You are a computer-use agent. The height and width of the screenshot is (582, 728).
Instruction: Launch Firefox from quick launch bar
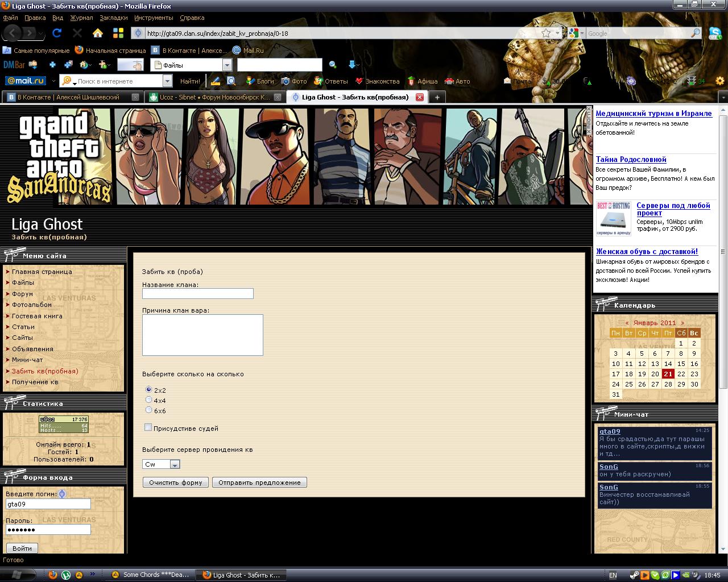(x=53, y=575)
